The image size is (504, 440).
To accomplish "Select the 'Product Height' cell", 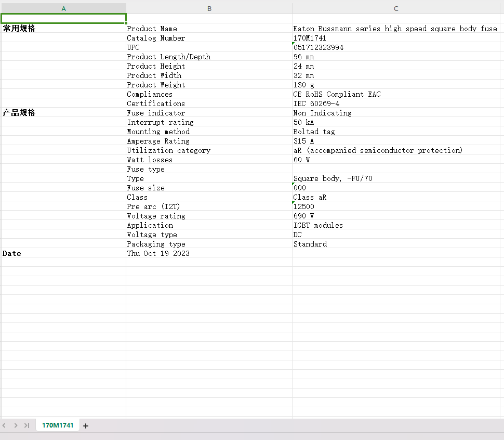I will pyautogui.click(x=209, y=66).
